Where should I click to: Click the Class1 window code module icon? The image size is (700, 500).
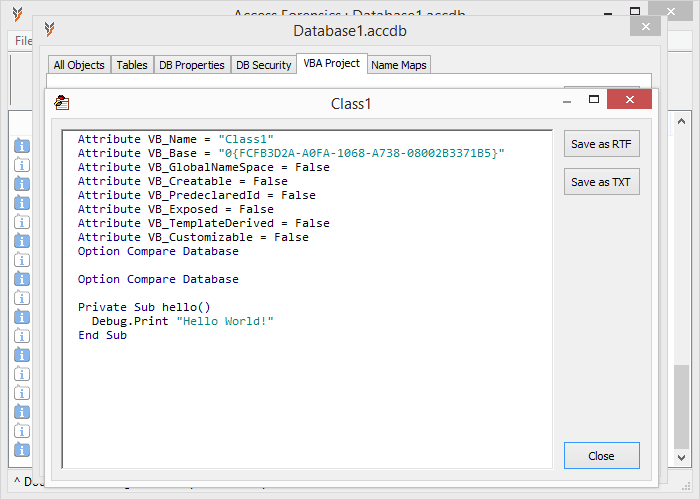pyautogui.click(x=62, y=103)
